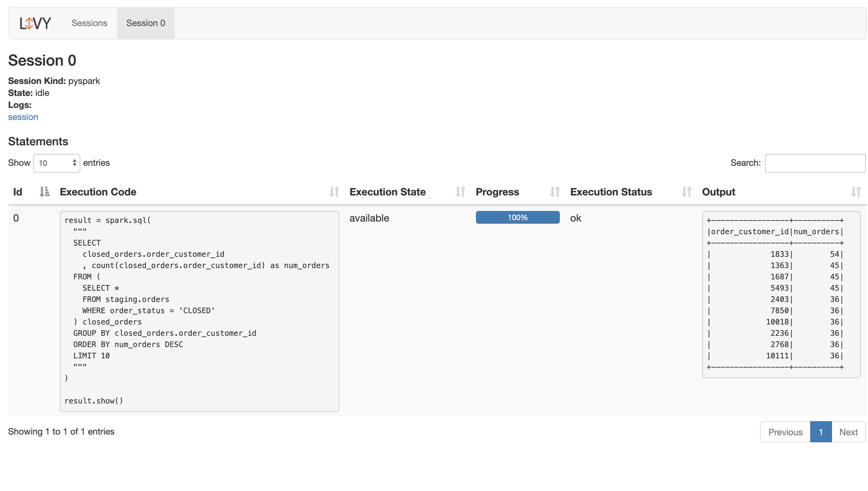Screen dimensions: 868x491
Task: Click Execution Status sort arrows icon
Action: pos(686,192)
